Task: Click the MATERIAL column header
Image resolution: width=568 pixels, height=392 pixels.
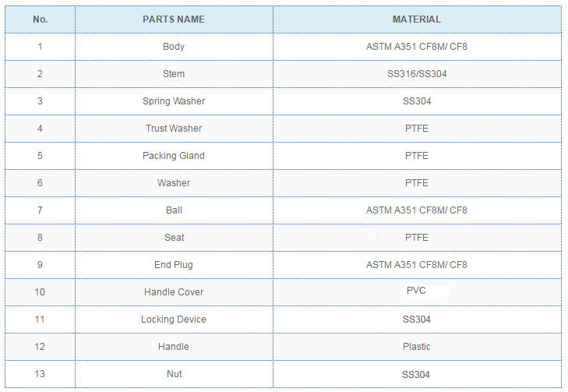Action: pos(416,19)
